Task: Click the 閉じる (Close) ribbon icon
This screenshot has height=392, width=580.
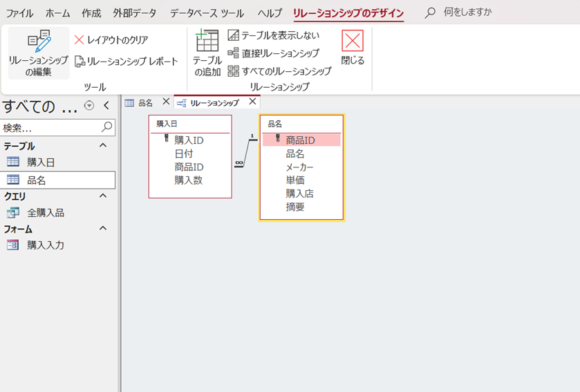Action: coord(353,43)
